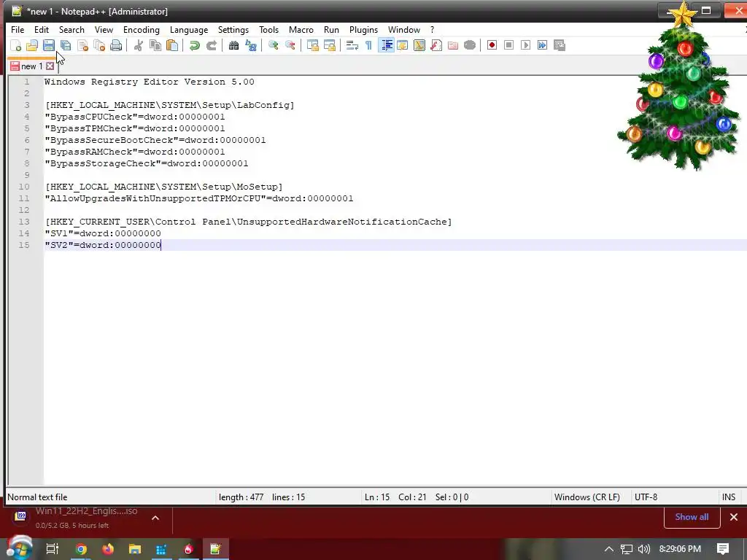This screenshot has height=560, width=747.
Task: Click the Close document toolbar icon
Action: (82, 45)
